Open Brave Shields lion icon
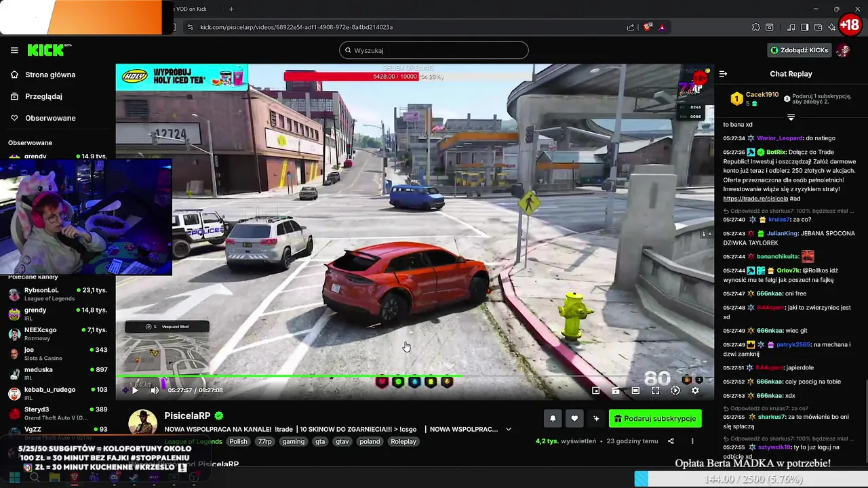868x488 pixels. coord(647,27)
